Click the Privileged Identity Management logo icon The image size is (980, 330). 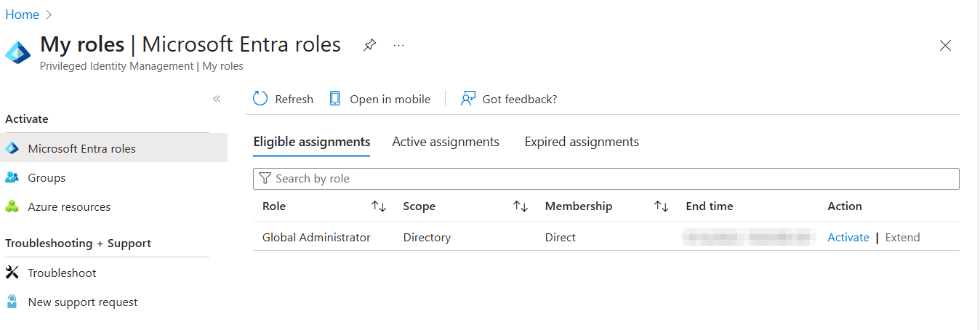[x=17, y=53]
